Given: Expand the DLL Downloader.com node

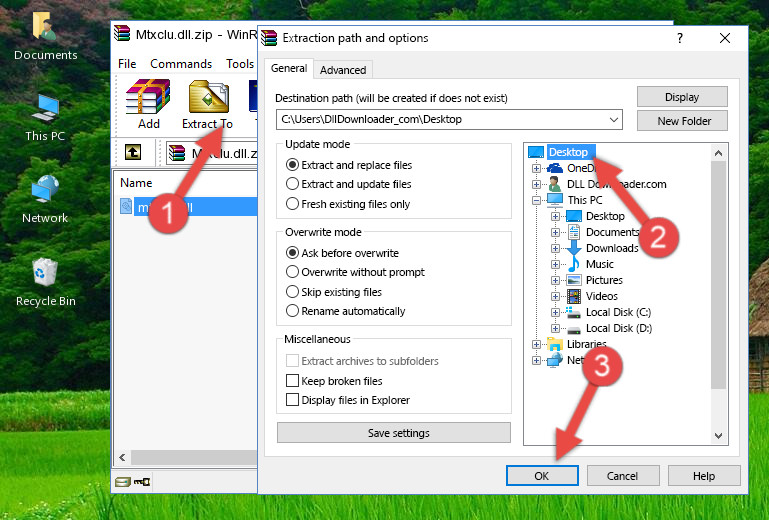Looking at the screenshot, I should 537,184.
